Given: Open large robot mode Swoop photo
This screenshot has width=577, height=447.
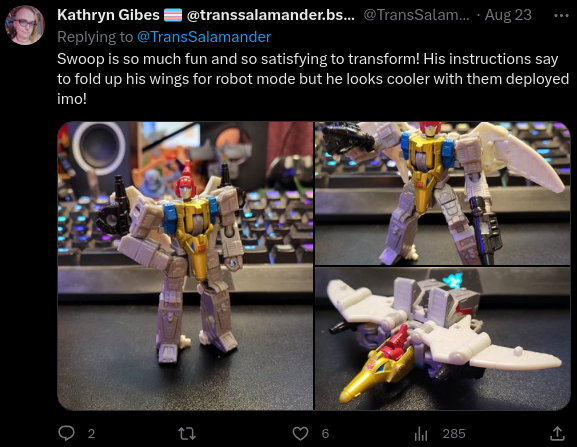Looking at the screenshot, I should click(185, 266).
